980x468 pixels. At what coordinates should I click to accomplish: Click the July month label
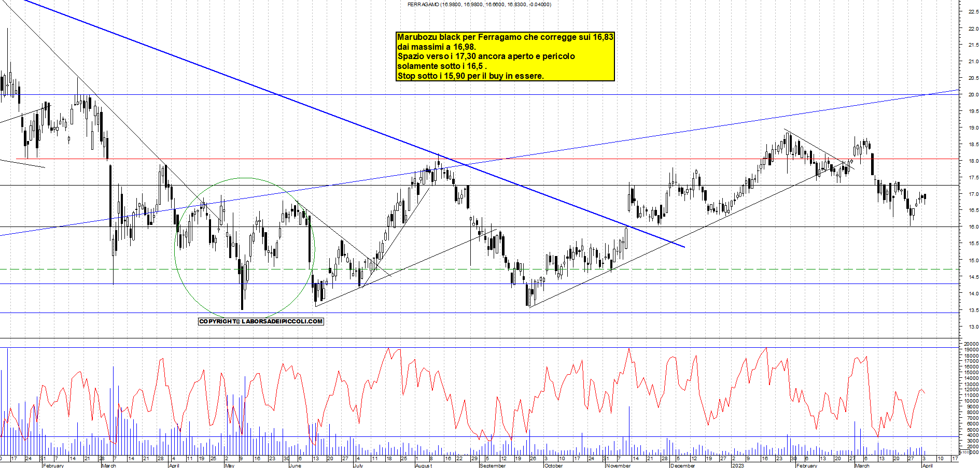pos(358,465)
